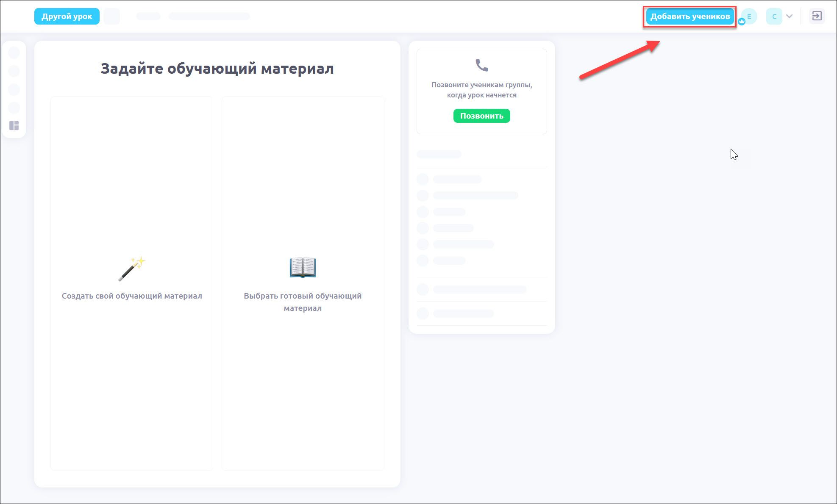Screen dimensions: 837x504
Task: Click the exit door icon in header
Action: tap(816, 16)
